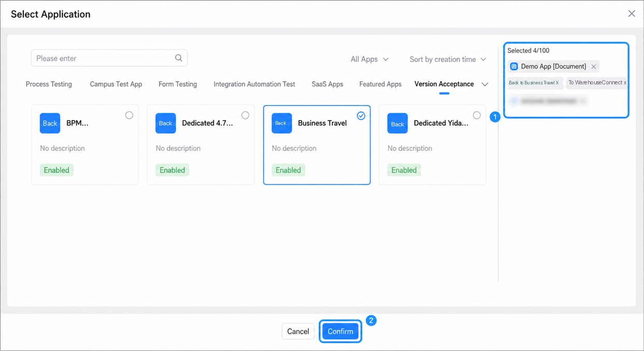Screen dimensions: 644x351
Task: Remove Demo App [Document] from selection
Action: point(594,66)
